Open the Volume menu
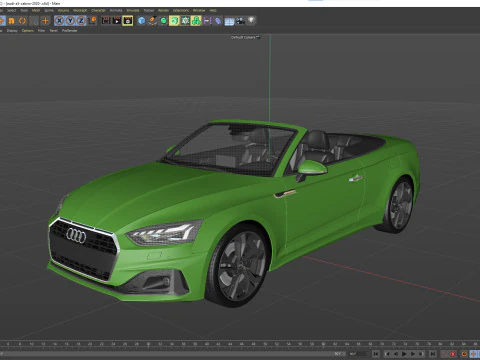 [63, 10]
